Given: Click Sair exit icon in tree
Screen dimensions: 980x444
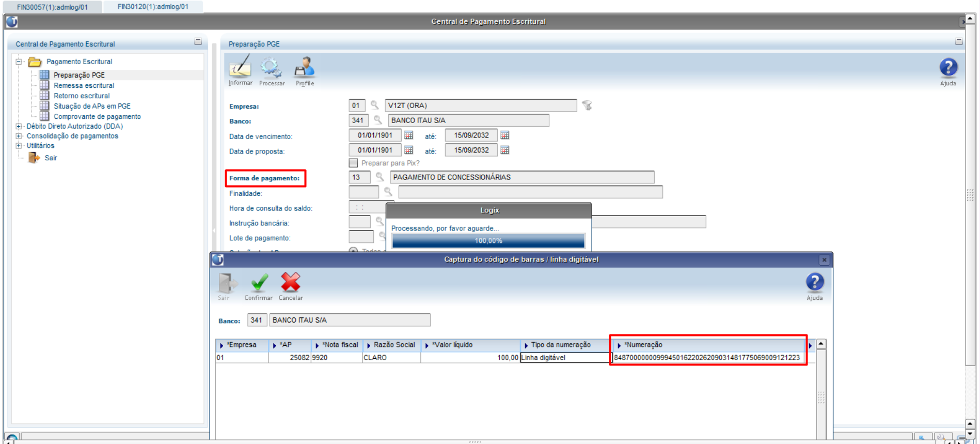Looking at the screenshot, I should [34, 158].
